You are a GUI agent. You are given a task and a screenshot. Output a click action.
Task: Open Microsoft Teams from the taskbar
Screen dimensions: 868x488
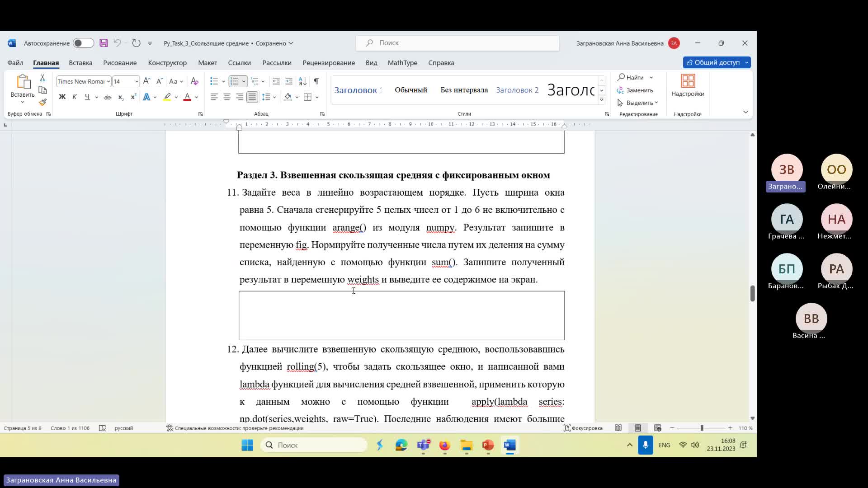[x=423, y=445]
